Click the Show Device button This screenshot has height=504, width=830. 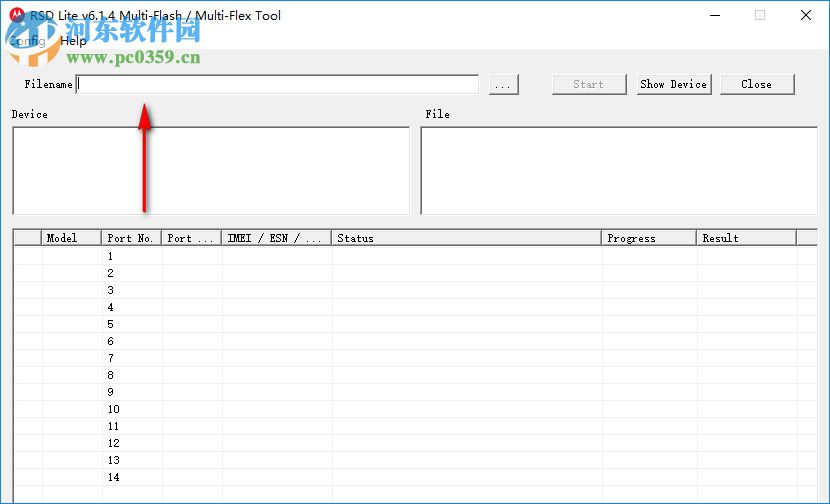tap(673, 84)
